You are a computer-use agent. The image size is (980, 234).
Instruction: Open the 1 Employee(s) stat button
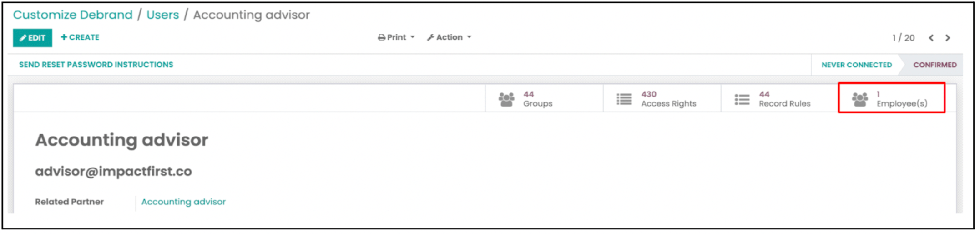892,98
